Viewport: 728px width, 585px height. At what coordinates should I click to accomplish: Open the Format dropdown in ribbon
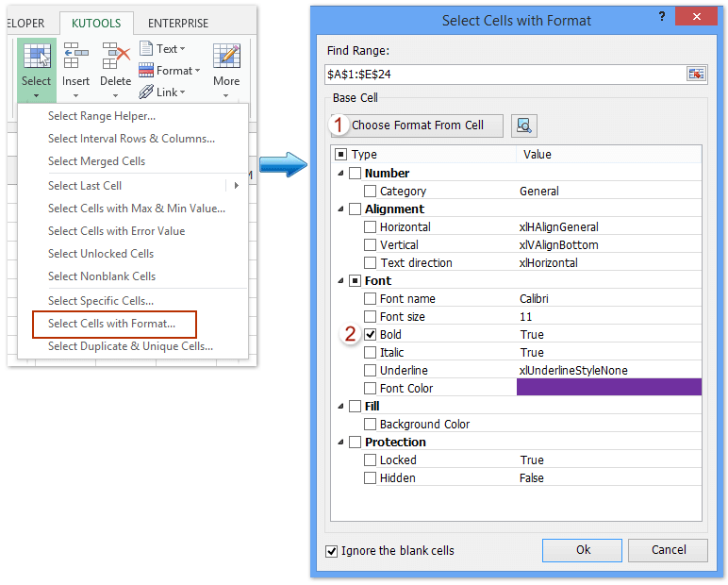click(x=168, y=70)
